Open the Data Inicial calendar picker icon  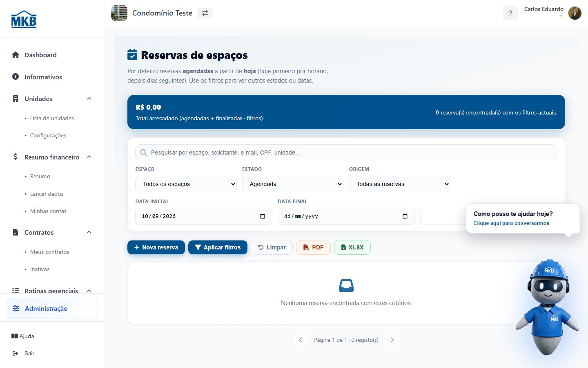click(x=263, y=216)
